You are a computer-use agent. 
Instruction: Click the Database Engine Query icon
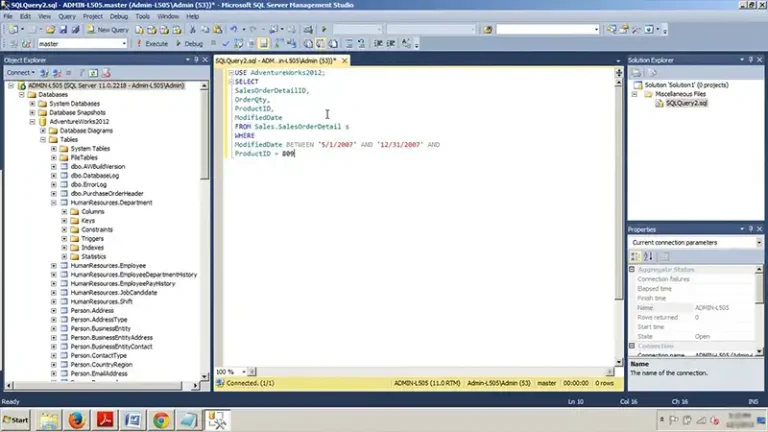point(140,30)
